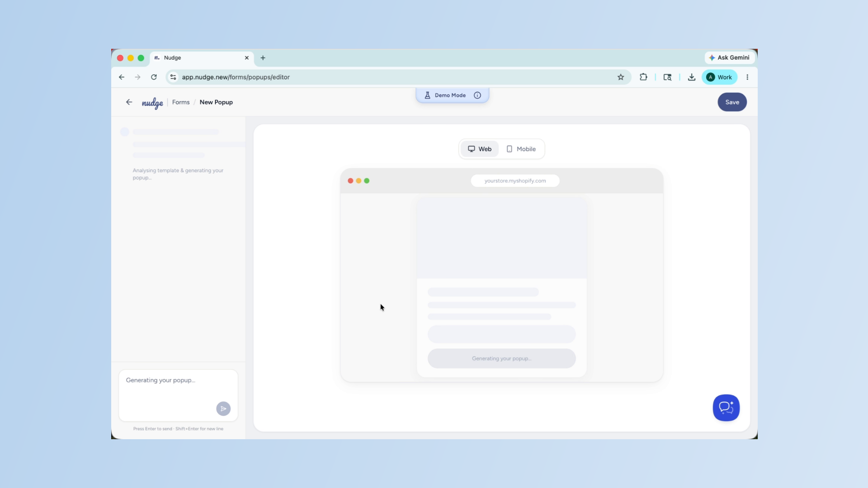This screenshot has width=868, height=488.
Task: Switch preview to Web
Action: (479, 149)
